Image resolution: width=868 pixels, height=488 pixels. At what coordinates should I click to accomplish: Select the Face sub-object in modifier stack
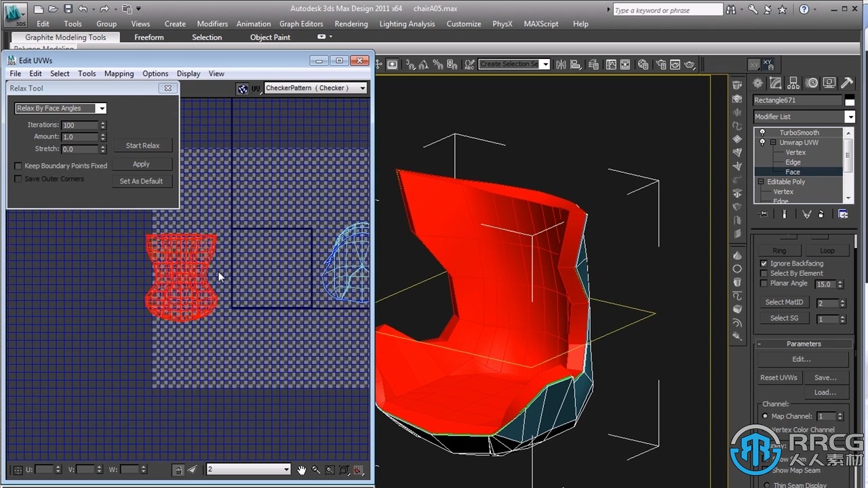pyautogui.click(x=793, y=172)
